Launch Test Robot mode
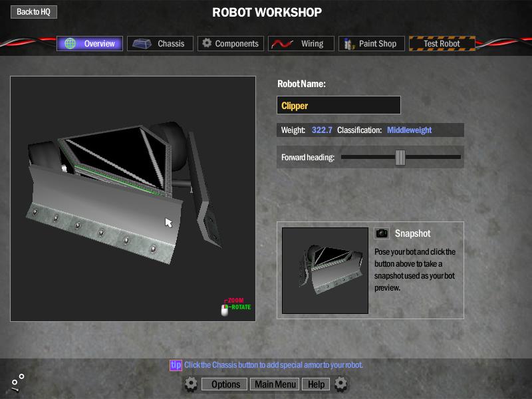The height and width of the screenshot is (399, 532). [x=442, y=43]
